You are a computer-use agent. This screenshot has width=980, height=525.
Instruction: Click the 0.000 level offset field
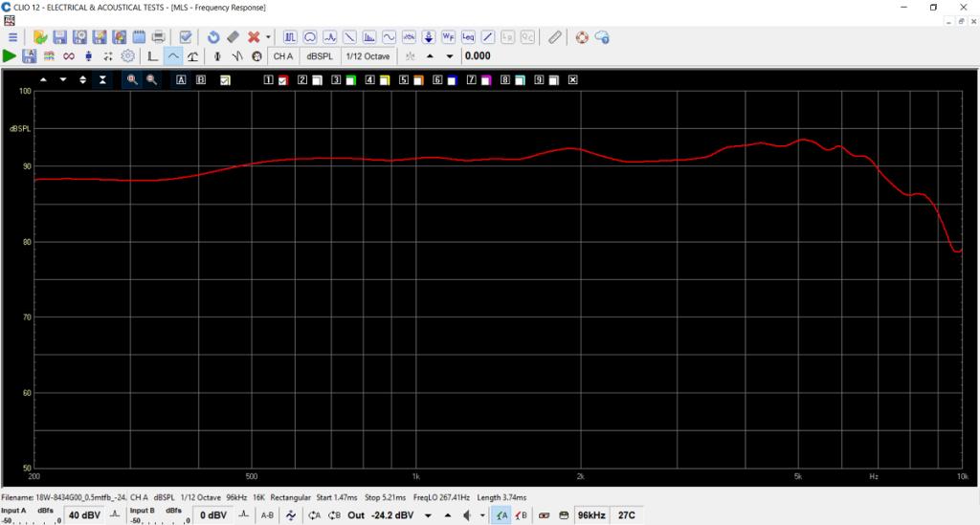coord(478,56)
